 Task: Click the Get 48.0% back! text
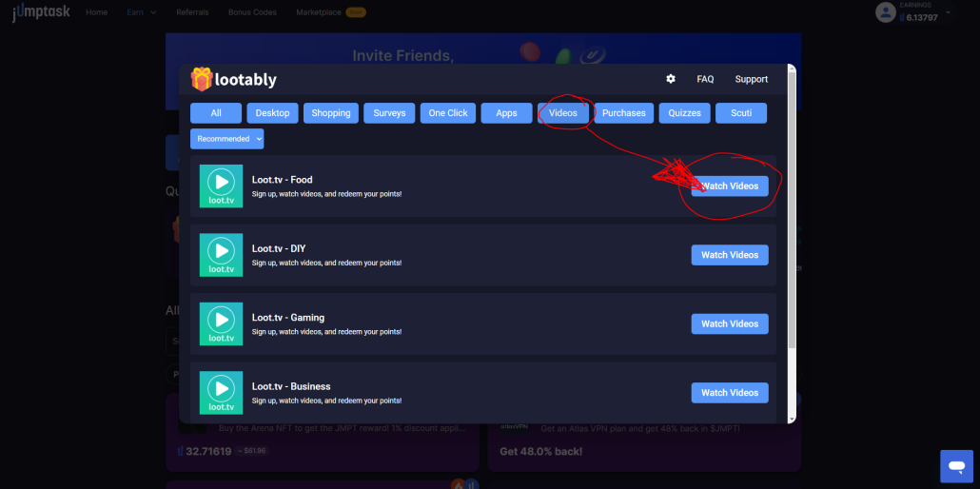coord(541,451)
